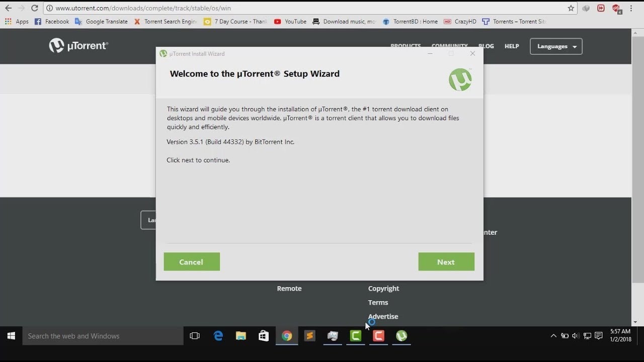The height and width of the screenshot is (362, 644).
Task: Open Sublime Text from the taskbar
Action: point(310,336)
